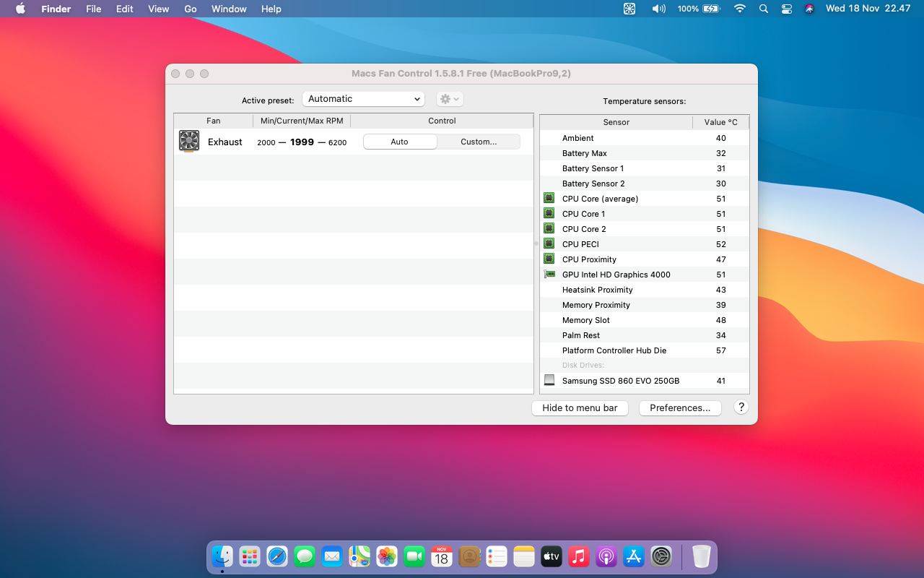This screenshot has width=924, height=578.
Task: Click the chip icon beside CPU Core 2
Action: (x=549, y=229)
